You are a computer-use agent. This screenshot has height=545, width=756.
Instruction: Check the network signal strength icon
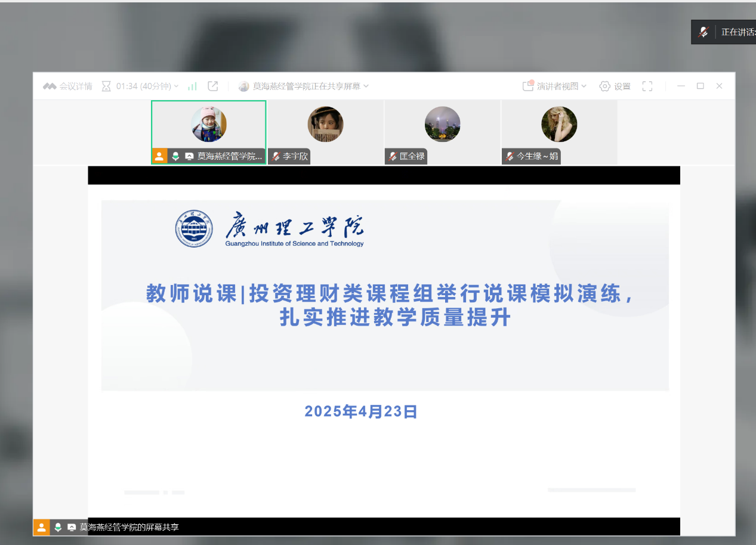[192, 86]
